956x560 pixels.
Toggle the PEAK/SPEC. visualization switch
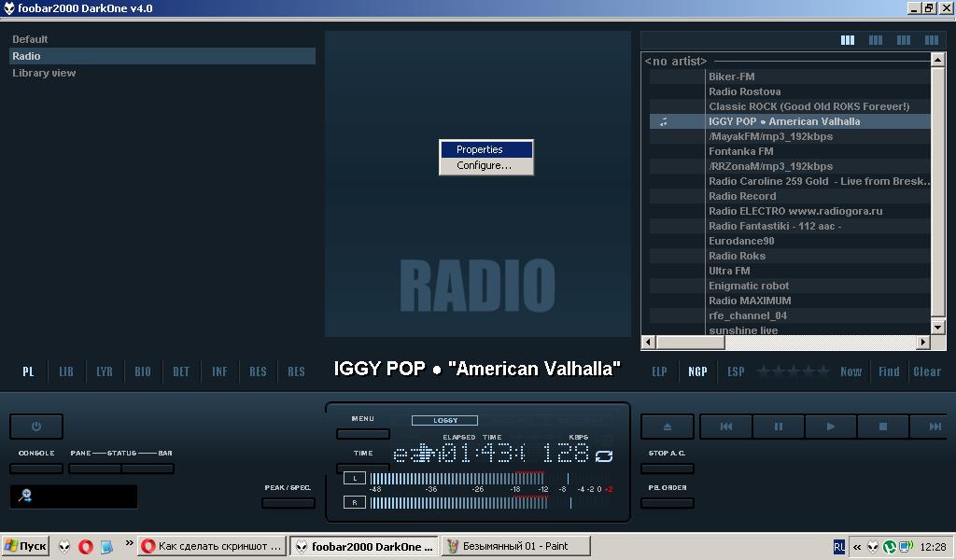click(x=288, y=503)
